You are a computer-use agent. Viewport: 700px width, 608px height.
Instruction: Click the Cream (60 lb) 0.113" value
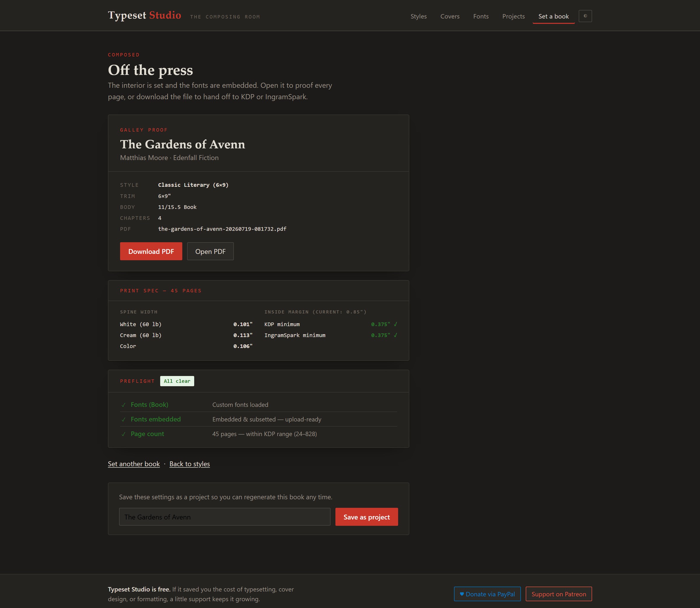point(243,335)
